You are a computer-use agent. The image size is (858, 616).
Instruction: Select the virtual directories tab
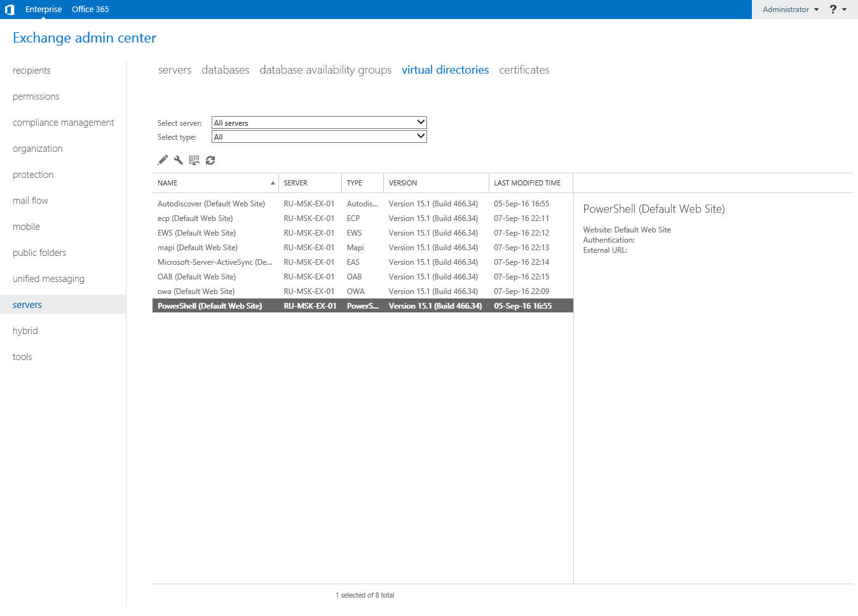pyautogui.click(x=446, y=70)
